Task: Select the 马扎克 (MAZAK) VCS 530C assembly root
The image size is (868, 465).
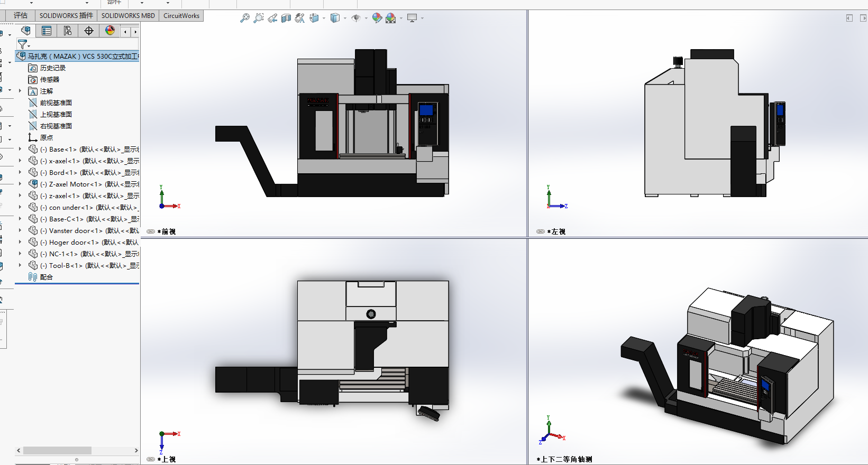Action: tap(78, 56)
